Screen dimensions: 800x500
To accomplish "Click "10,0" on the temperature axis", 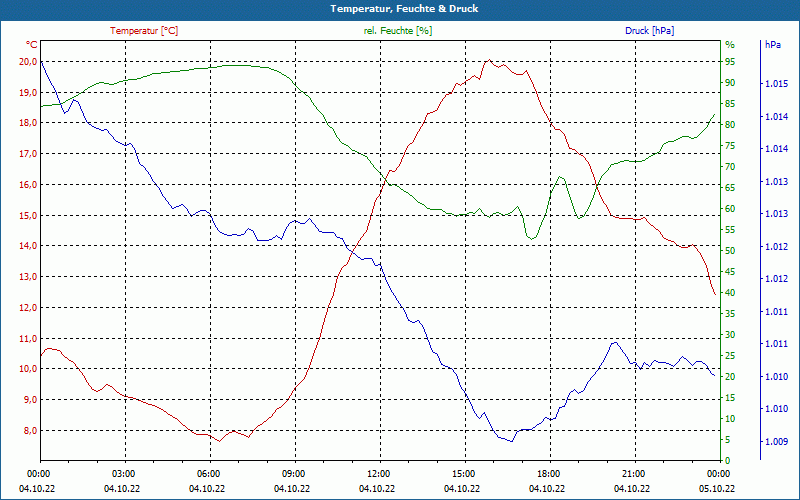I will coord(28,369).
